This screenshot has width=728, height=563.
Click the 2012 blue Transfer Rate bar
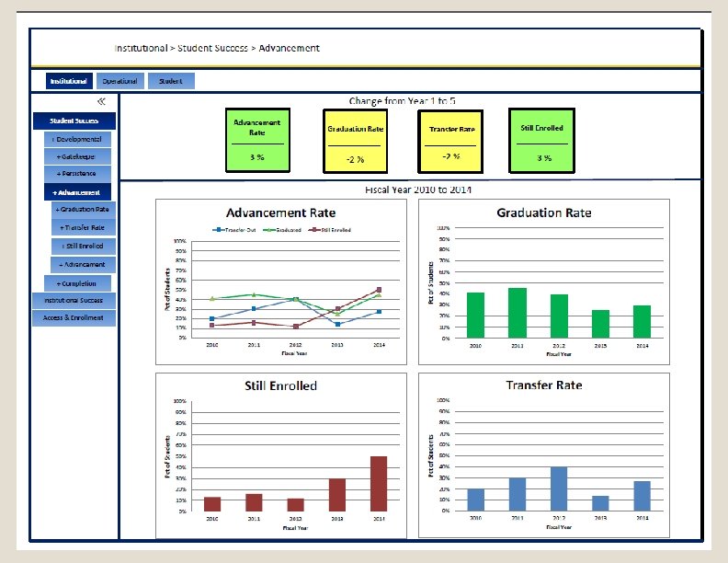pyautogui.click(x=559, y=489)
